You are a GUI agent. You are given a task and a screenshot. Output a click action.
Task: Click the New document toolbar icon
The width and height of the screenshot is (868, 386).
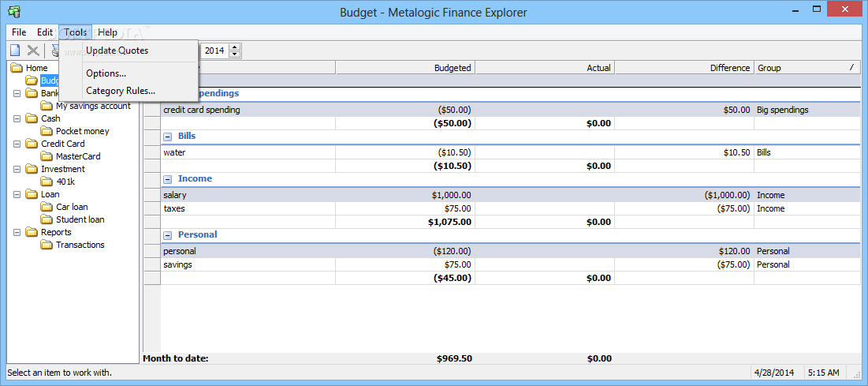tap(16, 51)
